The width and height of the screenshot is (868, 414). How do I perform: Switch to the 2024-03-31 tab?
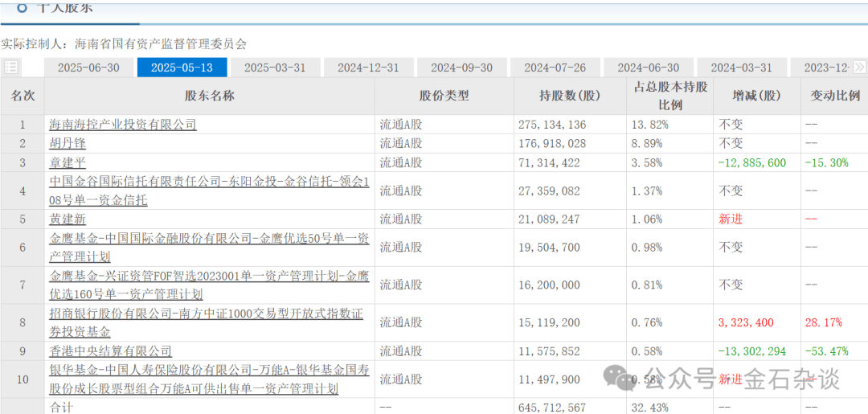[x=741, y=68]
